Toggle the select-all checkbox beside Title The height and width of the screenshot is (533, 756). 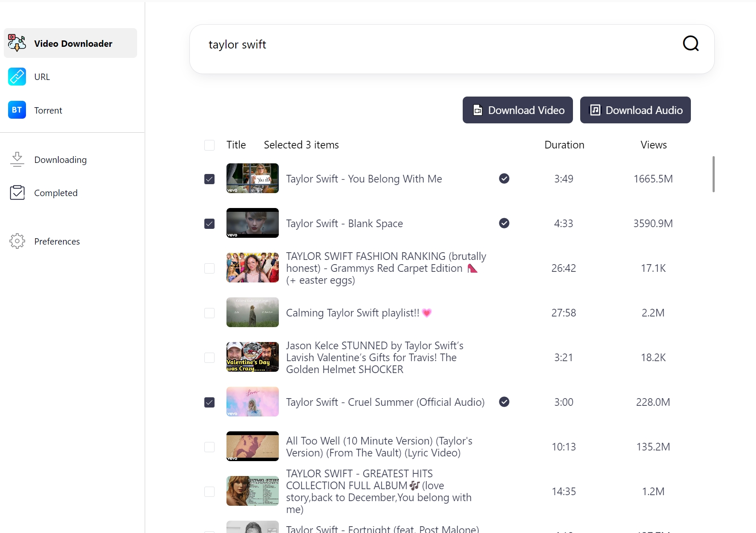[209, 145]
